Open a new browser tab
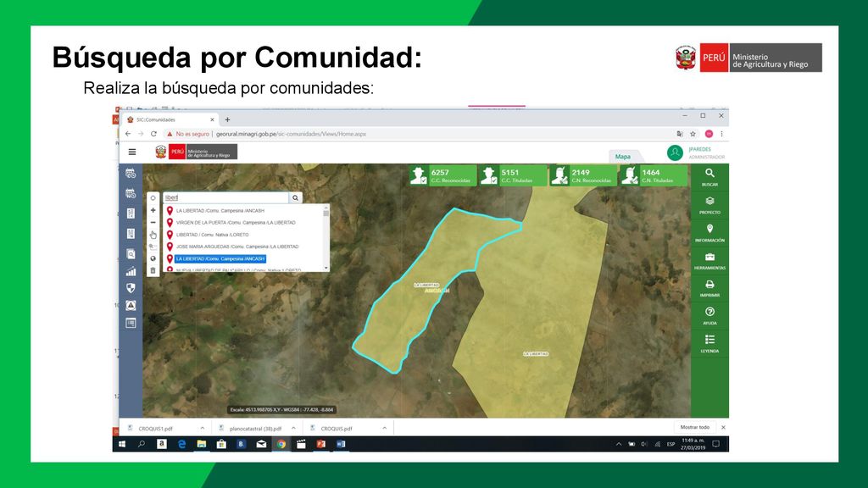The image size is (868, 488). point(227,119)
